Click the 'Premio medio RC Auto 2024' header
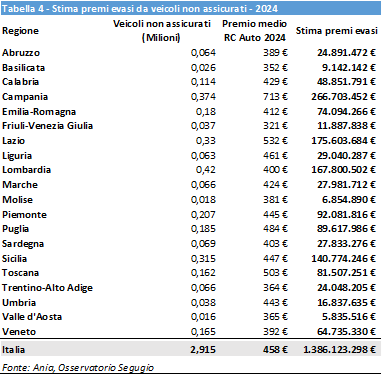The height and width of the screenshot is (375, 382). (254, 31)
